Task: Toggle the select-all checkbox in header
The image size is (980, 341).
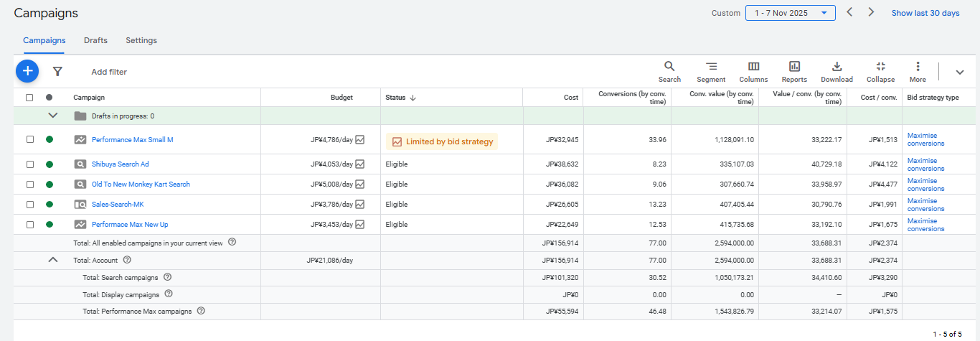Action: (30, 98)
